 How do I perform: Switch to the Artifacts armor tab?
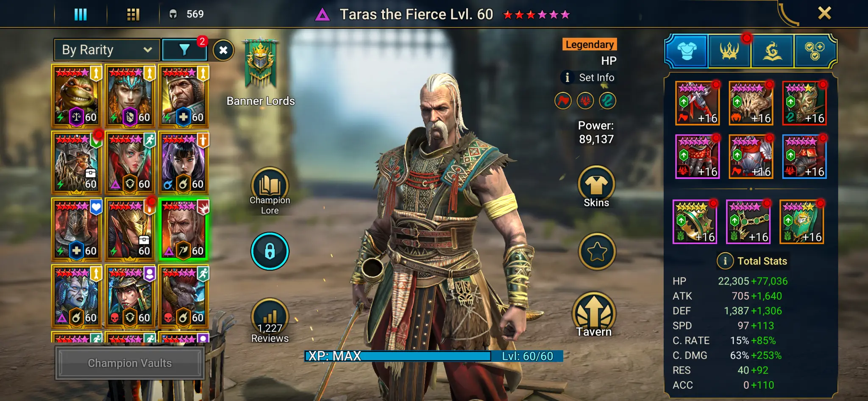click(687, 51)
